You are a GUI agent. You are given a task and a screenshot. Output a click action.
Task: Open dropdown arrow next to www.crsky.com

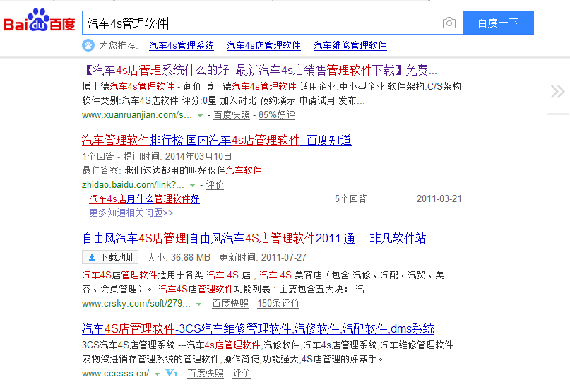click(x=198, y=304)
